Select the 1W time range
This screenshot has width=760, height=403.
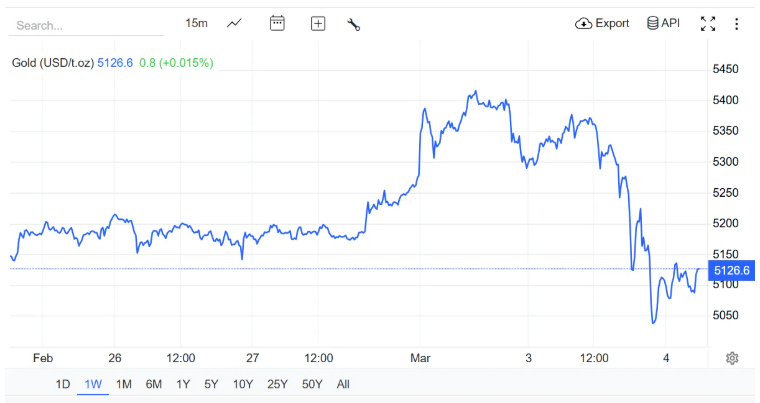tap(93, 384)
